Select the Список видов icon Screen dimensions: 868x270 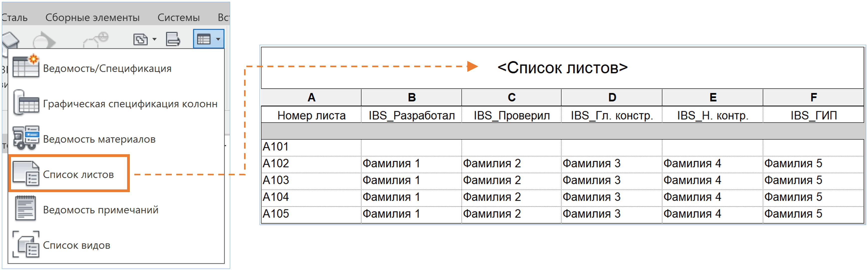click(x=26, y=244)
